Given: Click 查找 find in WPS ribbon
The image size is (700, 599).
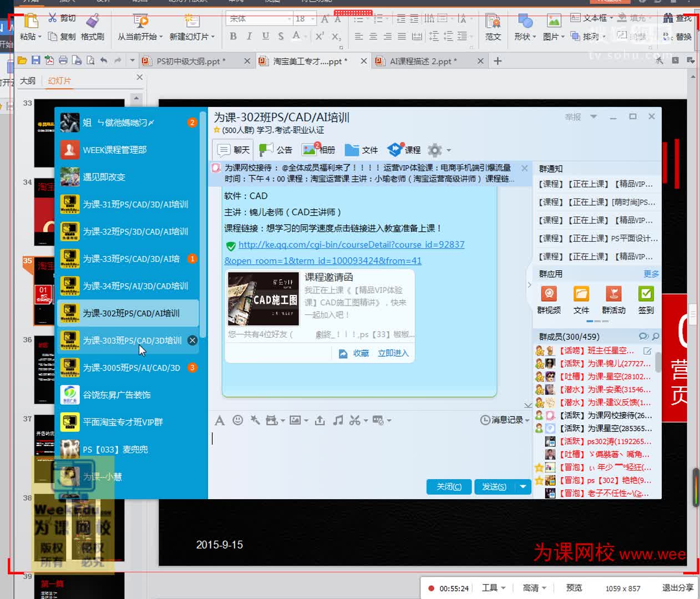Looking at the screenshot, I should coord(677,18).
